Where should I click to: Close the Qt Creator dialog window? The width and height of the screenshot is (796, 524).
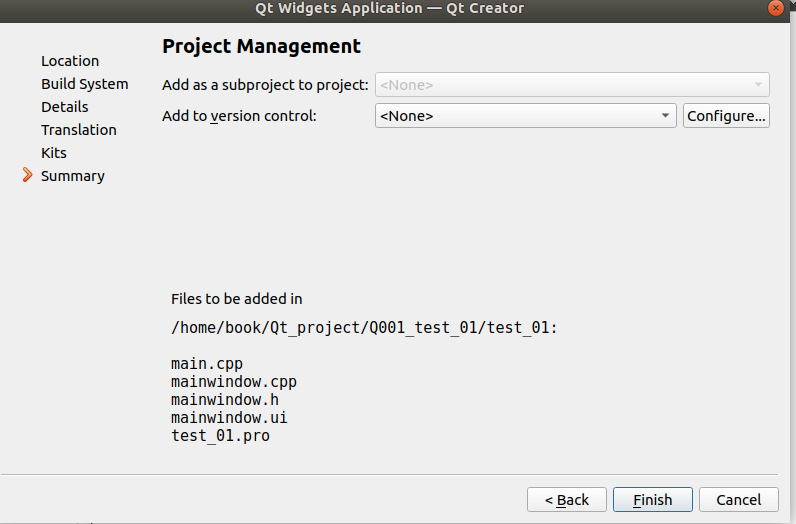point(775,8)
